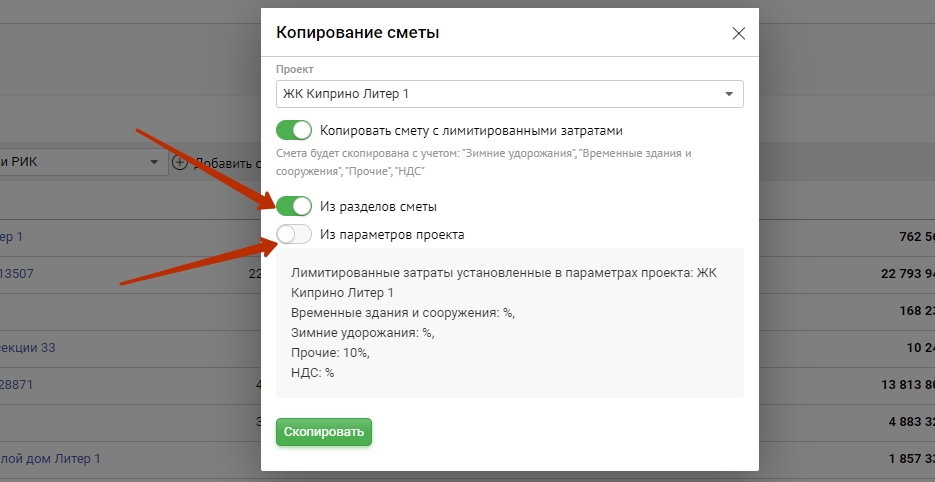
Task: Close the Копирование сметы dialog
Action: coord(739,33)
